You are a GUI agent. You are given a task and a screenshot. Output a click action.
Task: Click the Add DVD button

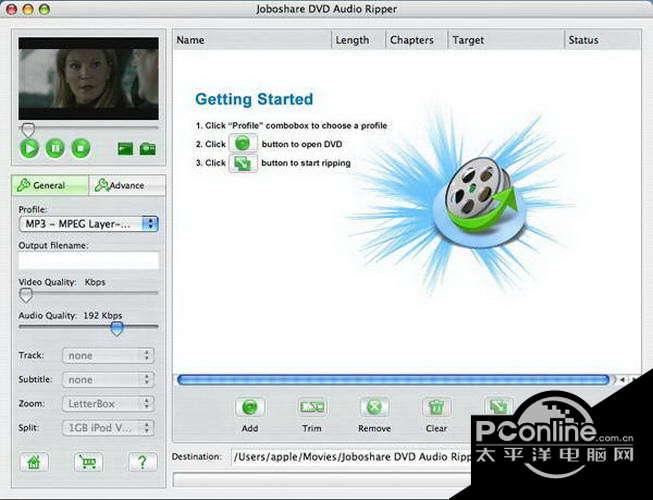(250, 407)
